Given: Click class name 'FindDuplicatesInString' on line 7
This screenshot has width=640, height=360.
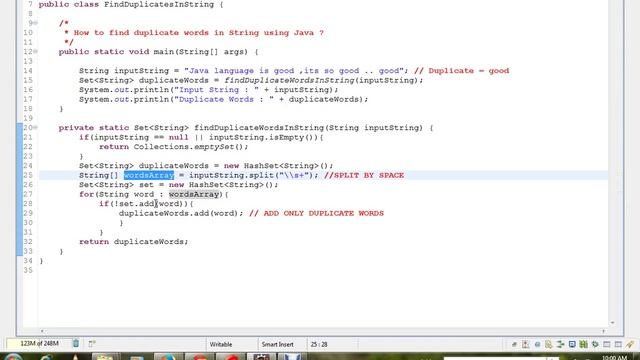Looking at the screenshot, I should (x=159, y=4).
